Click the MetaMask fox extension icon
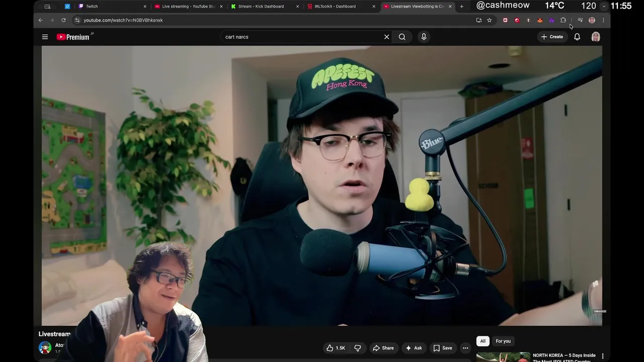The height and width of the screenshot is (362, 644). click(x=540, y=20)
